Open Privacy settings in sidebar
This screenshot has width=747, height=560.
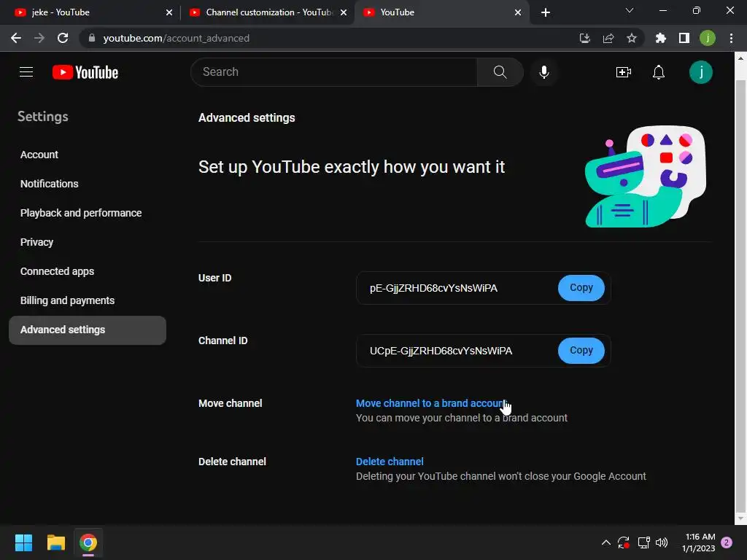click(x=36, y=242)
